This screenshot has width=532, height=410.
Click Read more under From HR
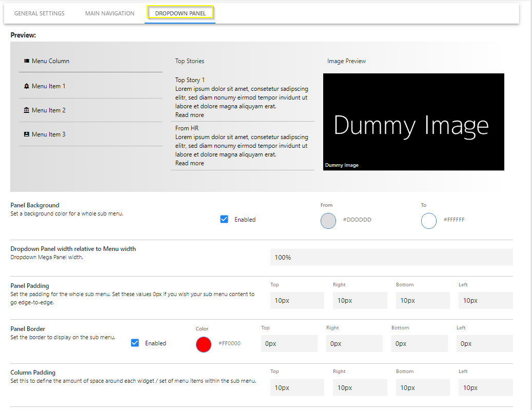pyautogui.click(x=189, y=163)
